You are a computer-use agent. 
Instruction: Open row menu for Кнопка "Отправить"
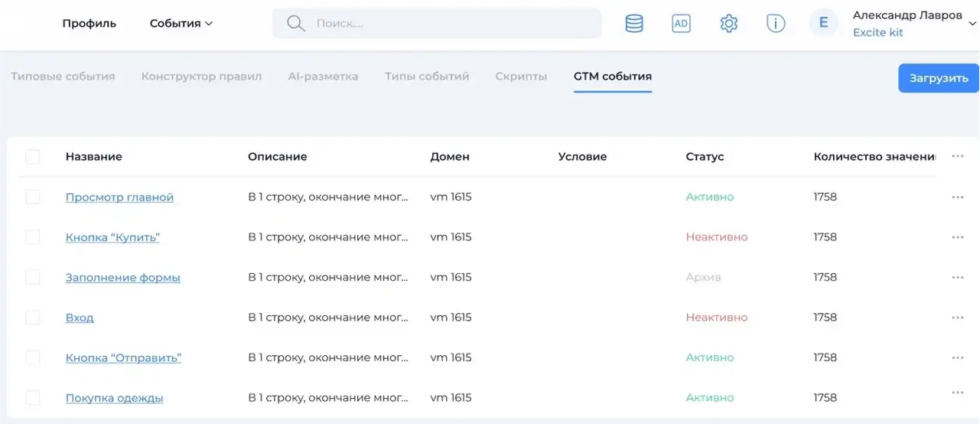click(958, 357)
